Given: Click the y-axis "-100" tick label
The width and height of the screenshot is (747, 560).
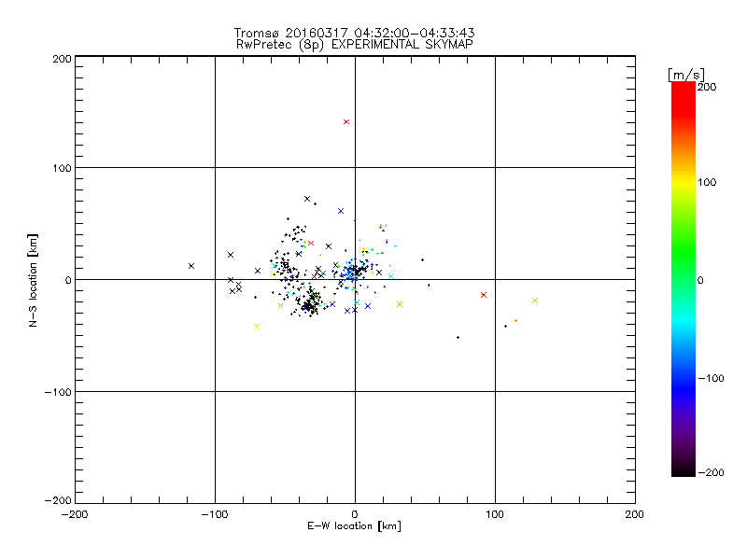Looking at the screenshot, I should 58,392.
